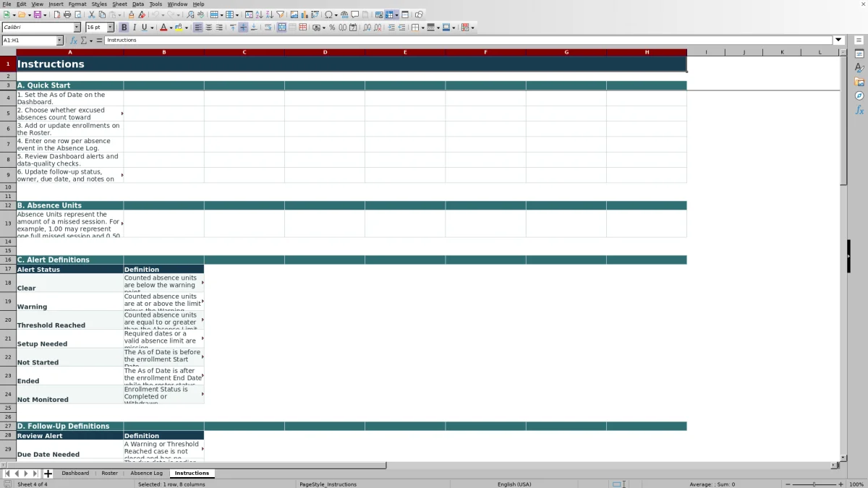Viewport: 868px width, 488px height.
Task: Click the zoom out minus button
Action: point(787,484)
